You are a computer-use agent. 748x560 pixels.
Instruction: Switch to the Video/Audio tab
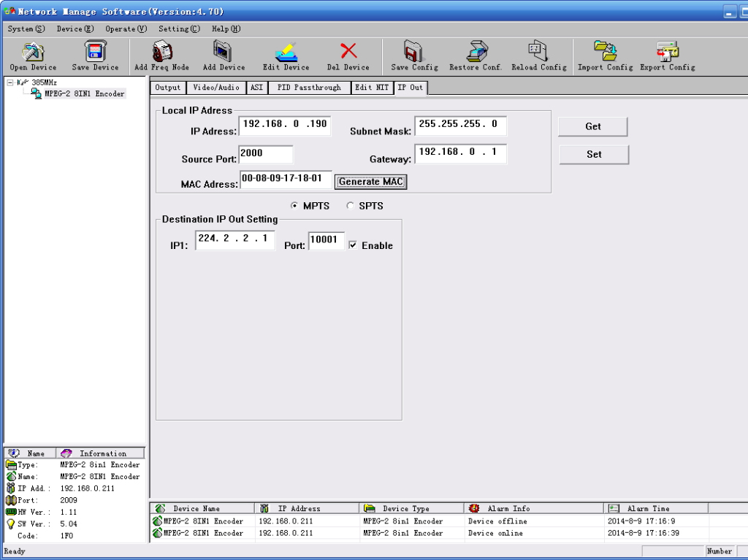(x=216, y=88)
